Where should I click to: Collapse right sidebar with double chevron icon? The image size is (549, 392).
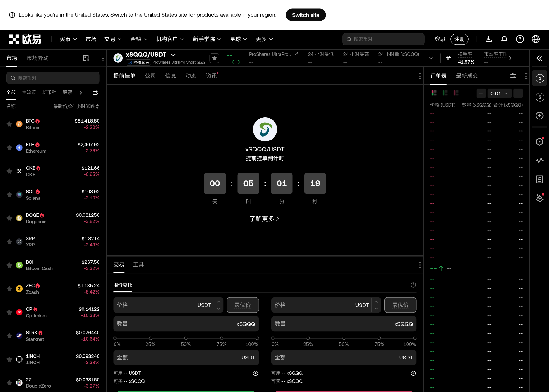540,58
